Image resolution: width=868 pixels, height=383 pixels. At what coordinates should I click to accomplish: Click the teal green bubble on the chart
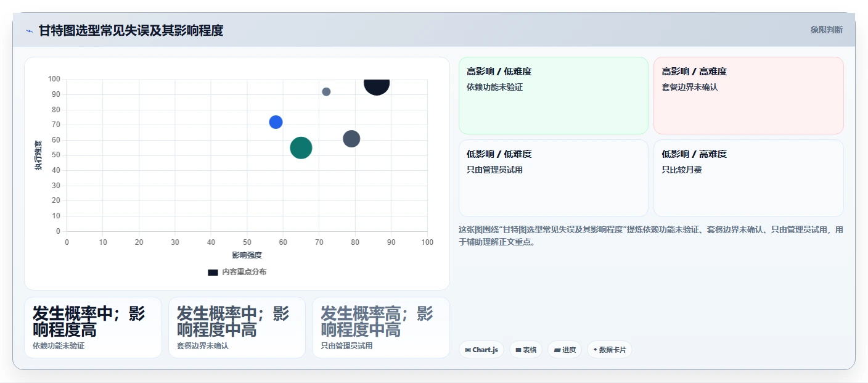tap(301, 148)
